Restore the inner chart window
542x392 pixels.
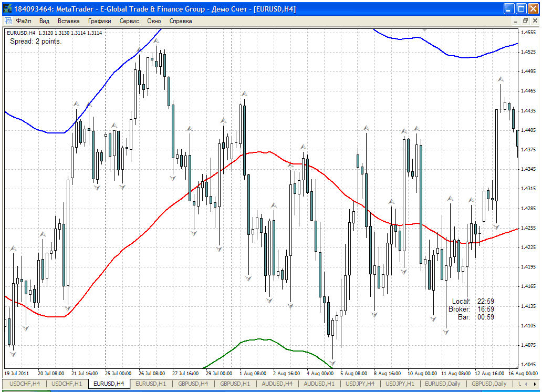(x=525, y=21)
